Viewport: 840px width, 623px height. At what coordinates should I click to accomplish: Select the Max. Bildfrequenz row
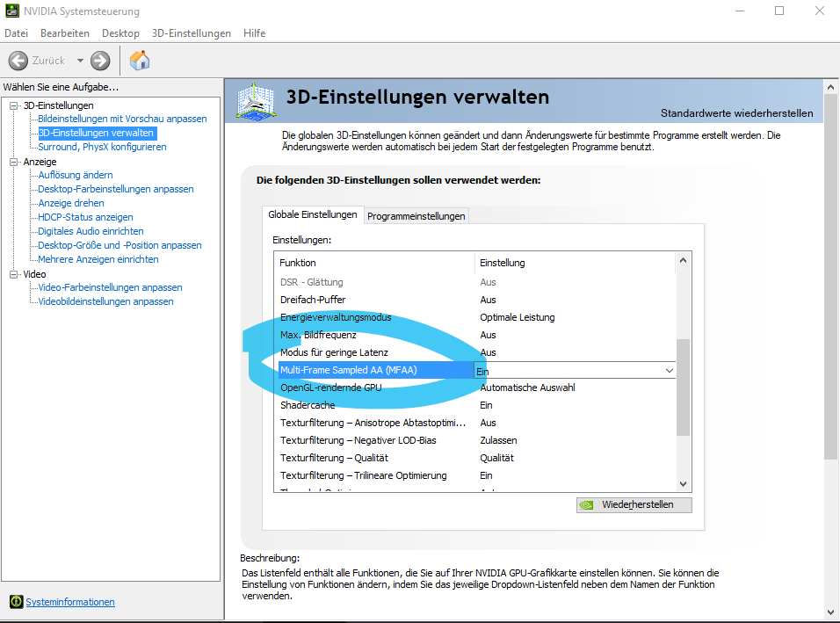click(x=474, y=335)
